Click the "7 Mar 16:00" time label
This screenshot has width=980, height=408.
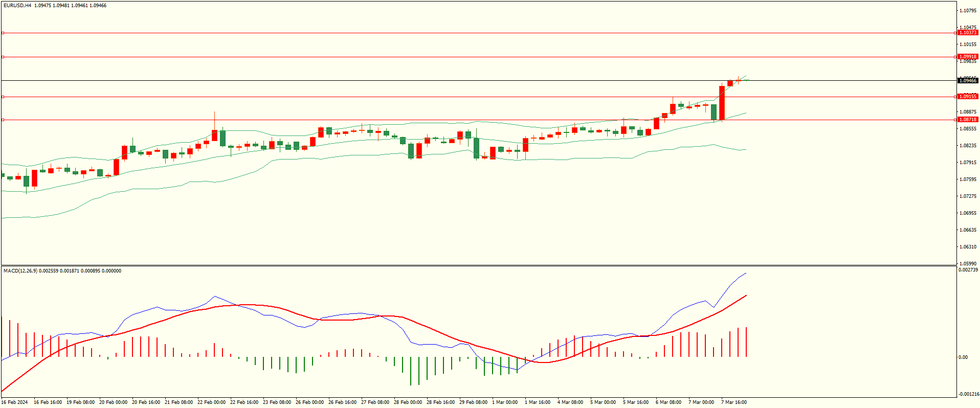(733, 402)
